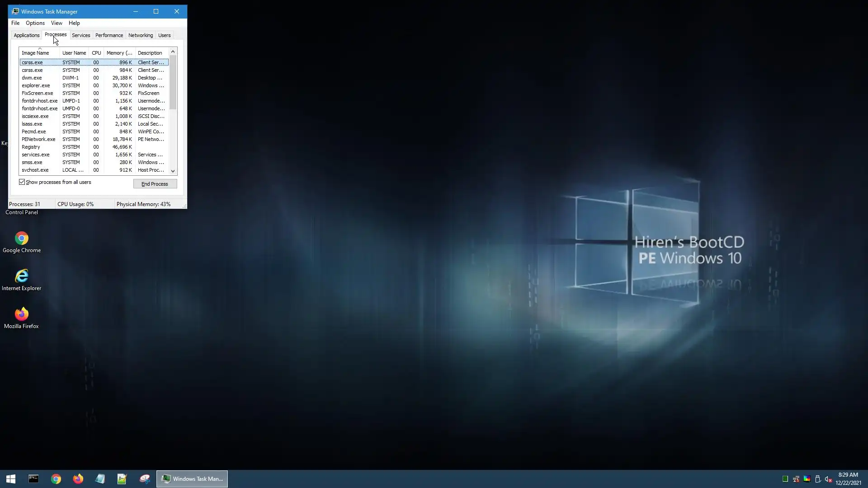Viewport: 868px width, 488px height.
Task: Open Command Prompt from the taskbar
Action: (33, 479)
